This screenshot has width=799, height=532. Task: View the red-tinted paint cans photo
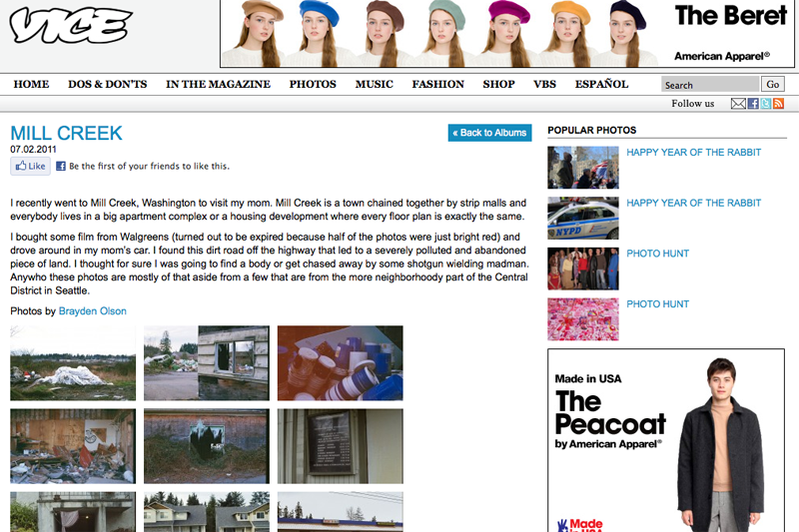pos(340,363)
